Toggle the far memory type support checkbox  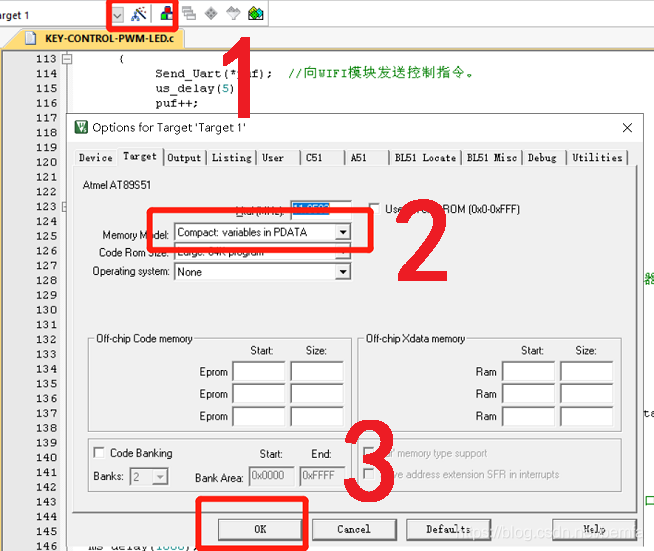click(x=369, y=453)
